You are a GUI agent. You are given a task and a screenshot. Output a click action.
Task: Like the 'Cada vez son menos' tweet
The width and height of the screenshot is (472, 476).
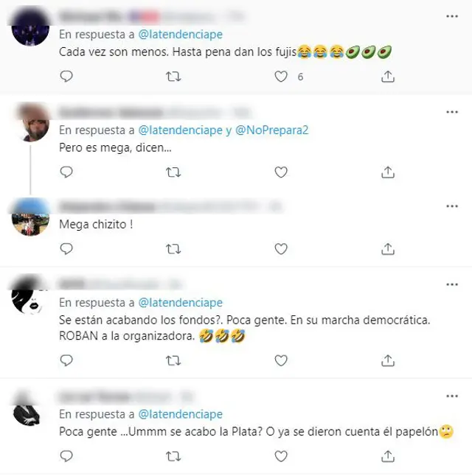(281, 77)
